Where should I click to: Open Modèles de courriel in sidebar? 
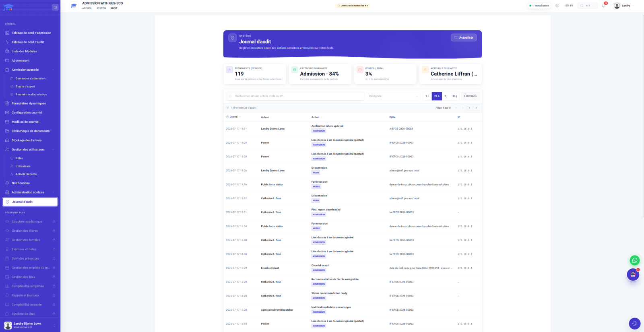[x=30, y=122]
